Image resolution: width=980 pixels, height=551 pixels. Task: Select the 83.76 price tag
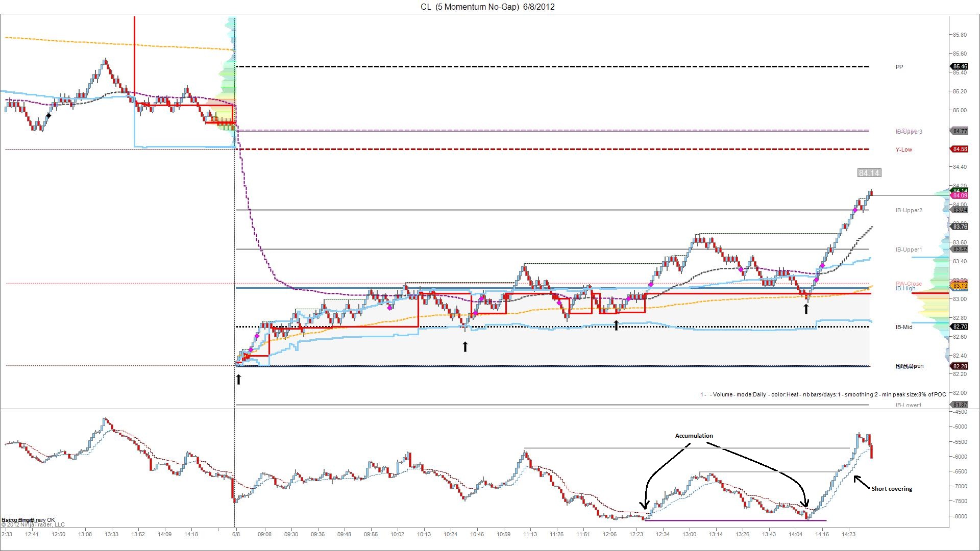pos(959,227)
